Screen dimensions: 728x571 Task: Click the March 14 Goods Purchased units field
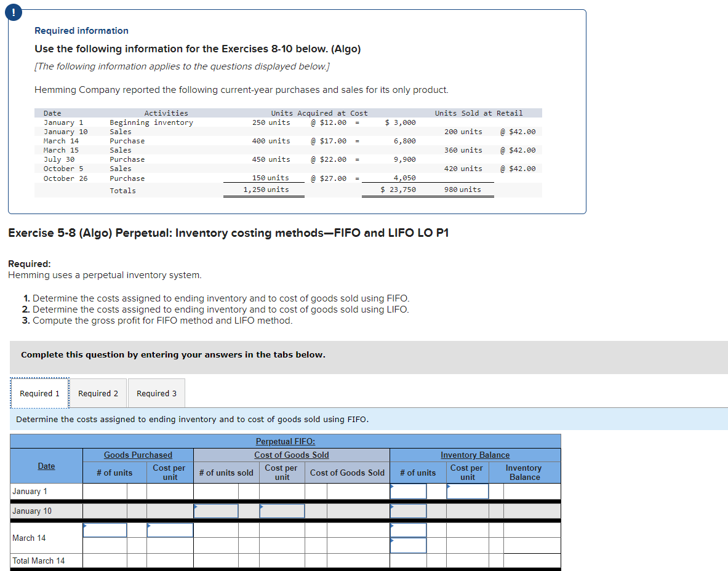point(105,529)
